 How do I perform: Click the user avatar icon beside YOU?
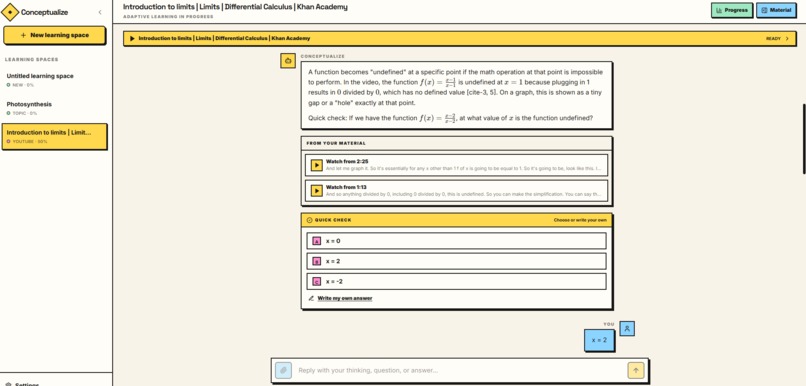coord(627,328)
